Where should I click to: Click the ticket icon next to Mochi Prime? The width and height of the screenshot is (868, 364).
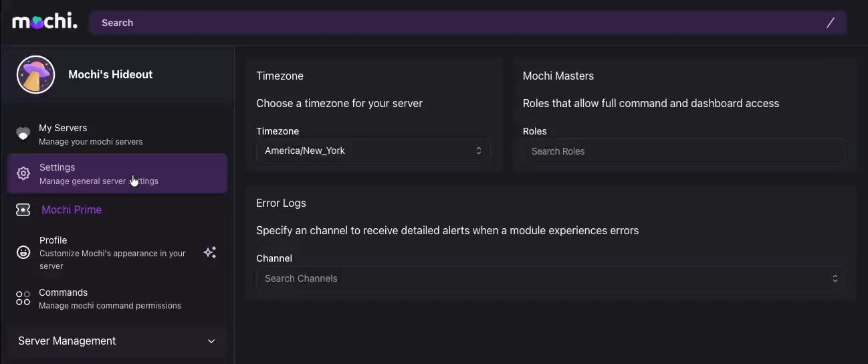[x=23, y=210]
